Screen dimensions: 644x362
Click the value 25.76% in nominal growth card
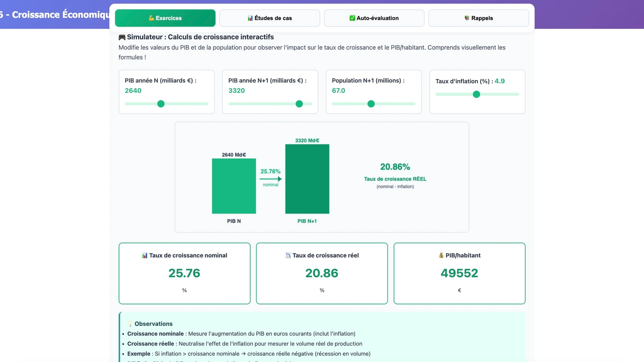[x=184, y=274]
